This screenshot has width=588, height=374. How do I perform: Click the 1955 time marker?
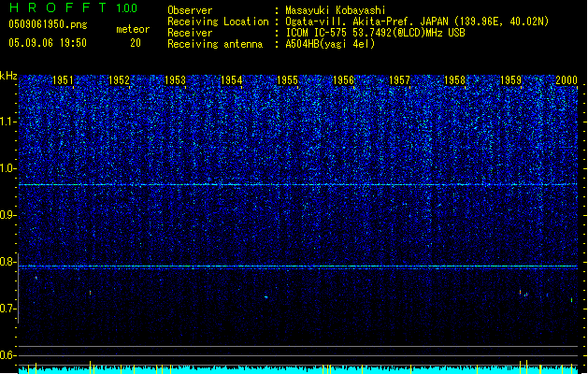287,80
